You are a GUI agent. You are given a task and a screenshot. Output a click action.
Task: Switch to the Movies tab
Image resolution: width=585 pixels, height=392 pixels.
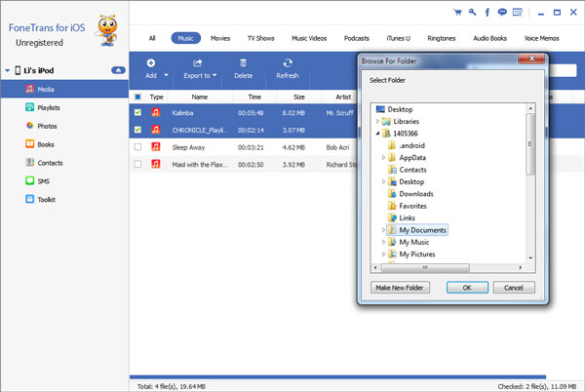[220, 38]
